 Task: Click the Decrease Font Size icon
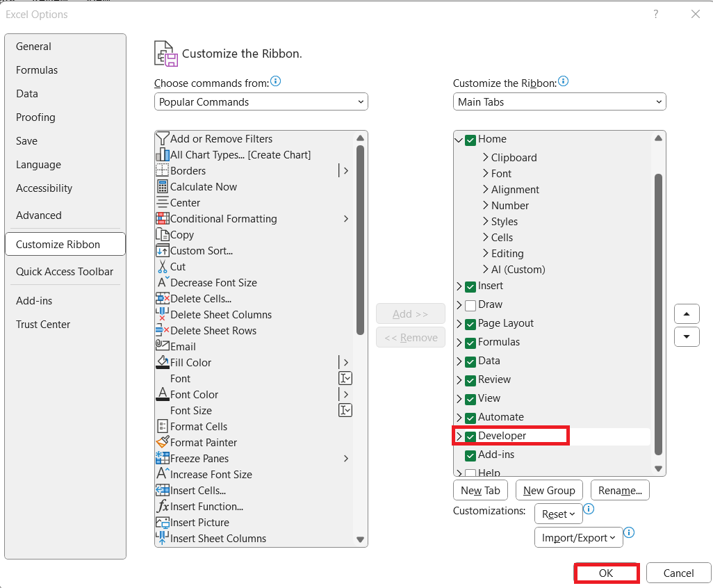[163, 282]
